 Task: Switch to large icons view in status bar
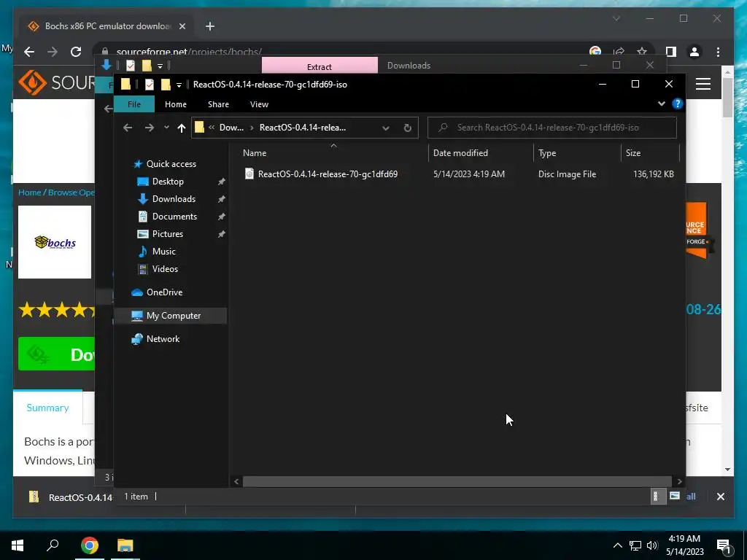674,497
